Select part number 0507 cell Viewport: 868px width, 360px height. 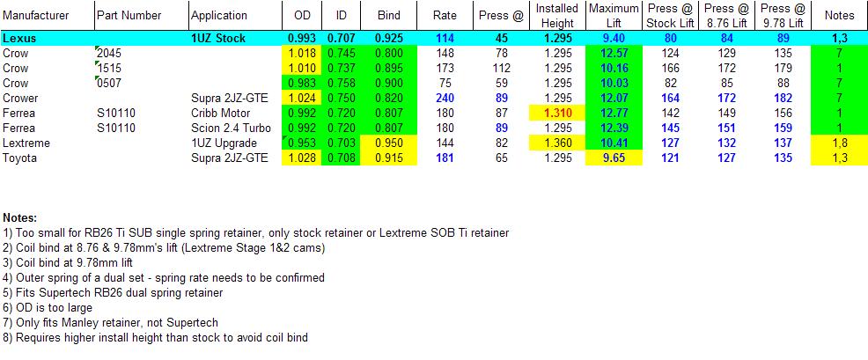pyautogui.click(x=141, y=84)
